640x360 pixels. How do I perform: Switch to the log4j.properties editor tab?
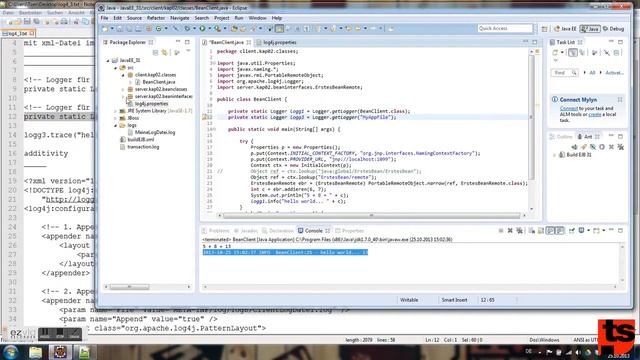pos(277,42)
